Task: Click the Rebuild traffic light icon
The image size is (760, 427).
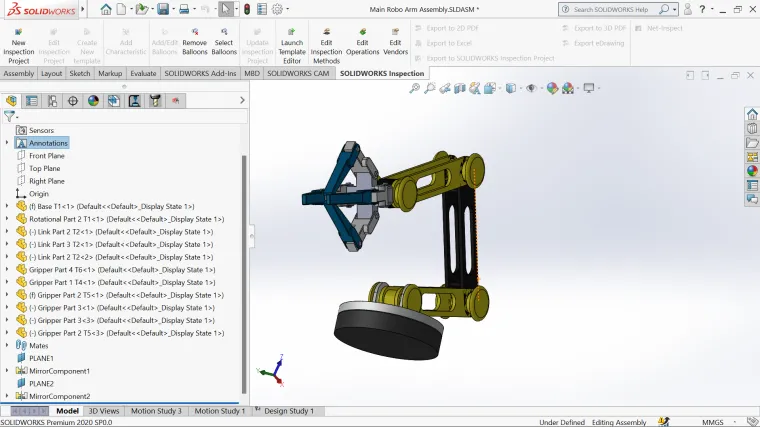Action: click(249, 9)
